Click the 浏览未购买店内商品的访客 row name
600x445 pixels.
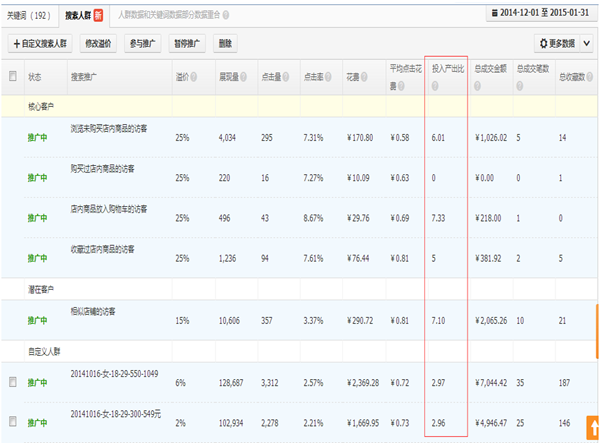(x=109, y=129)
